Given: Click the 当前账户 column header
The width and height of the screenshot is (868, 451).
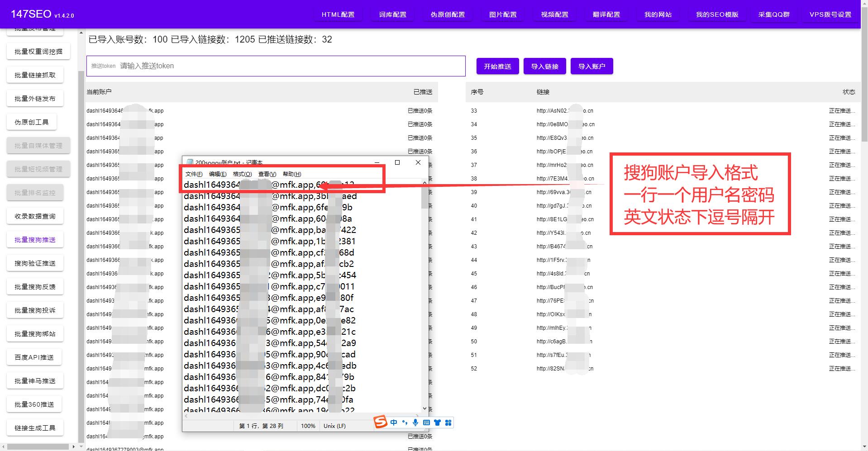Looking at the screenshot, I should click(x=99, y=92).
